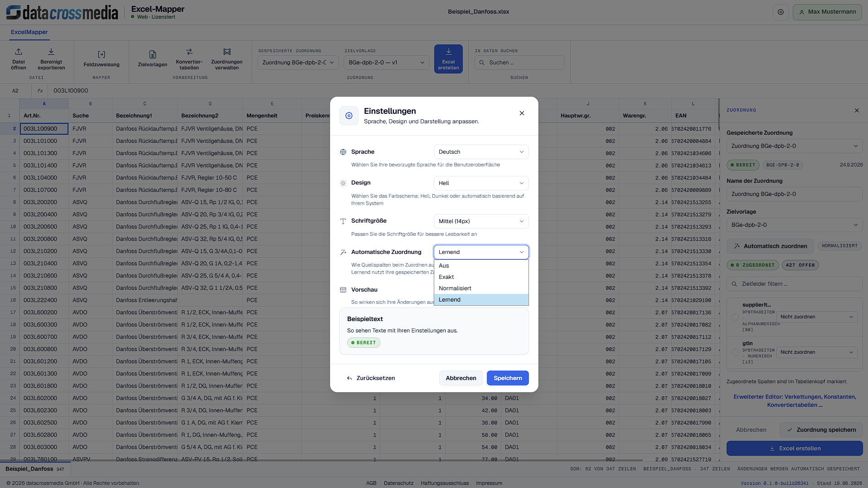Open the Gespeicherte Zuordnung dropdown in the ribbon
Image resolution: width=868 pixels, height=488 pixels.
298,63
